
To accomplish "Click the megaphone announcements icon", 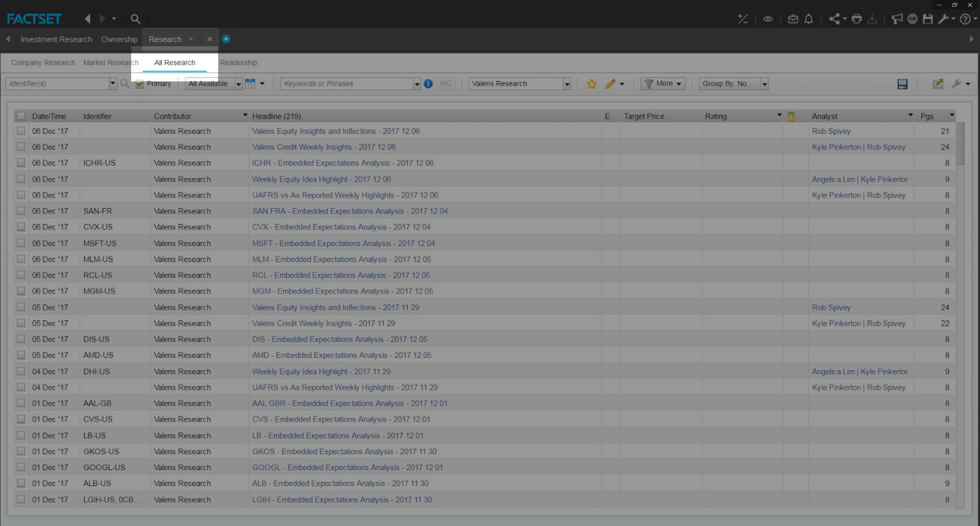I will (x=897, y=19).
